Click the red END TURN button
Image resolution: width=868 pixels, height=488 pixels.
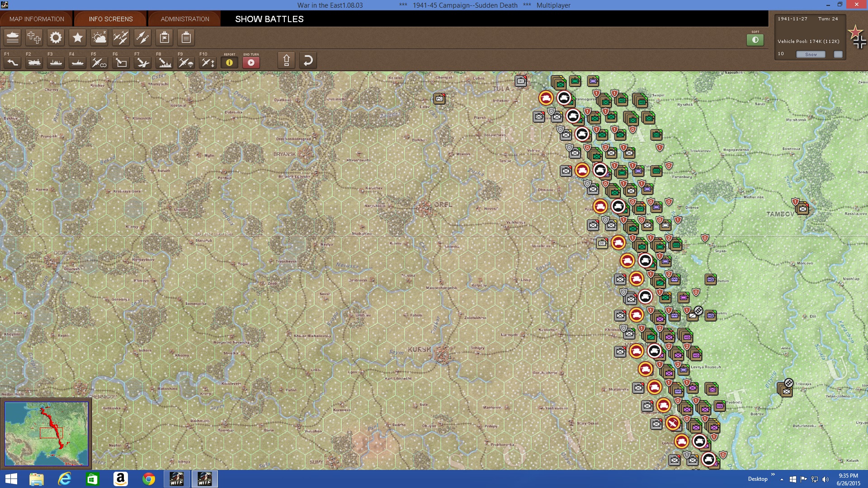coord(251,62)
